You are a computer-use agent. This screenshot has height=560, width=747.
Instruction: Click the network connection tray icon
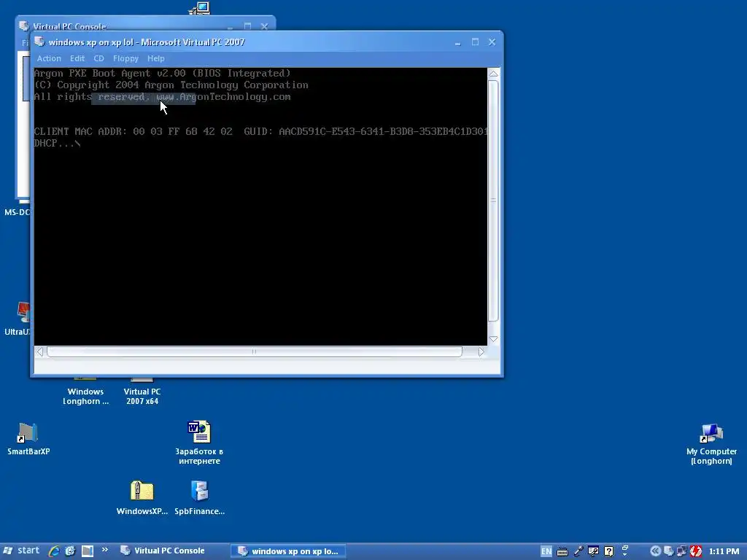(x=682, y=551)
